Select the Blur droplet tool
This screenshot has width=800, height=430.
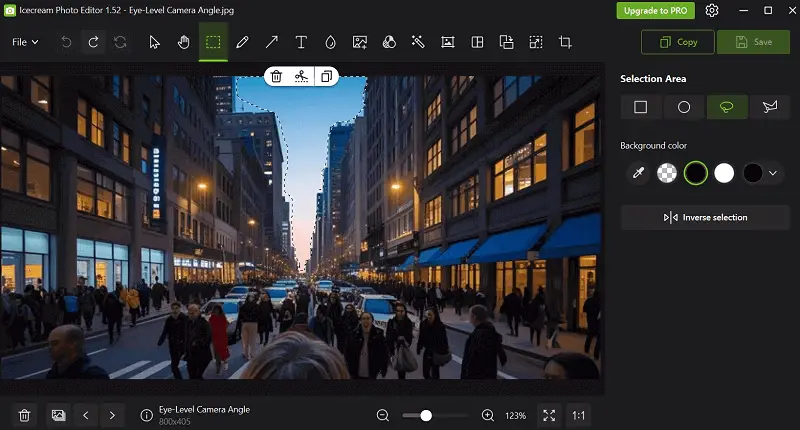pyautogui.click(x=331, y=42)
